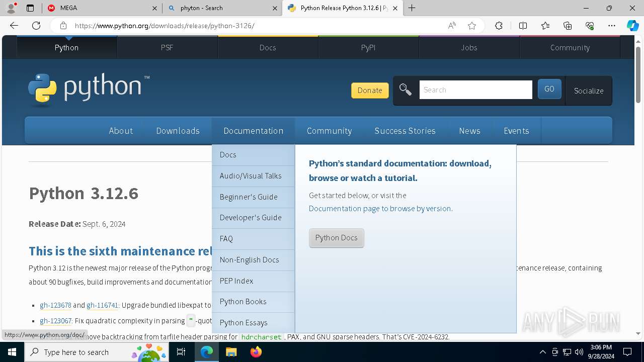Choose Audio/Visual Talks submenu item
The height and width of the screenshot is (362, 644).
coord(254,176)
